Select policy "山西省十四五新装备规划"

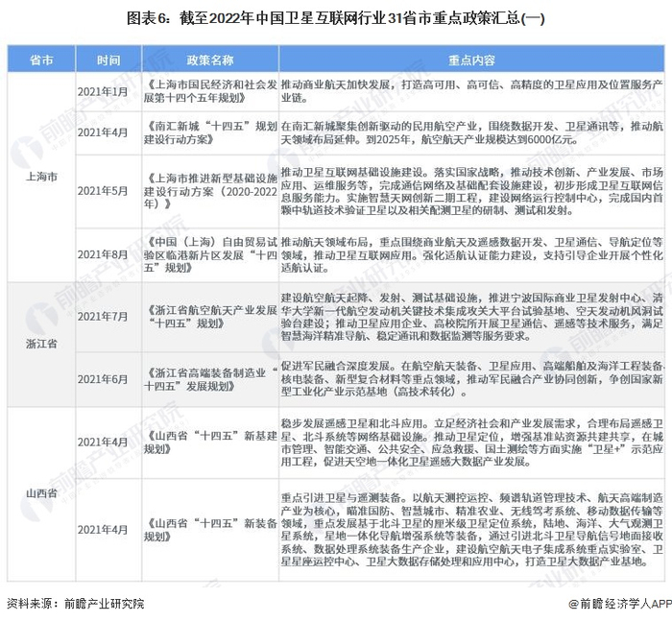pos(210,530)
